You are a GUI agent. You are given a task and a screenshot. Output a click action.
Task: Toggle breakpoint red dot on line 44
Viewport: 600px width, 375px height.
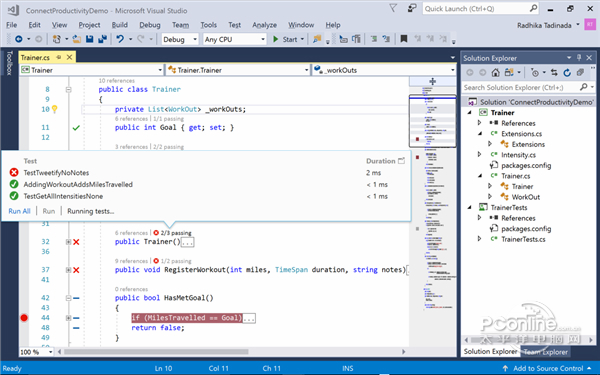click(x=24, y=318)
